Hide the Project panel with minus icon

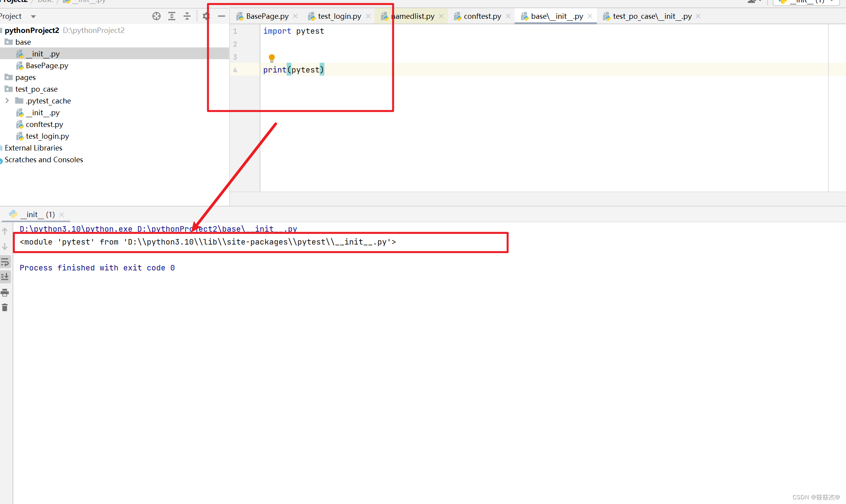point(222,16)
